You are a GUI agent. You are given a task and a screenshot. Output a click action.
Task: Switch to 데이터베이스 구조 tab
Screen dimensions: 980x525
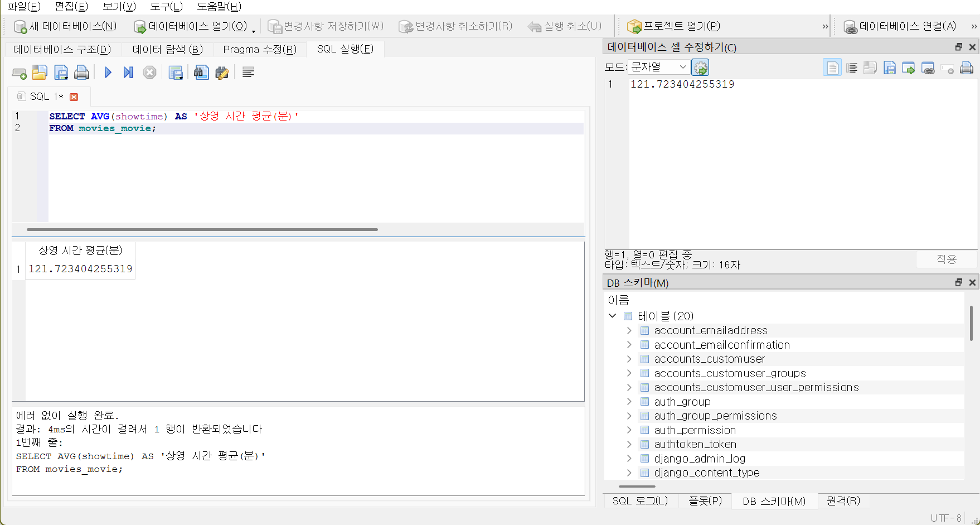(x=62, y=50)
